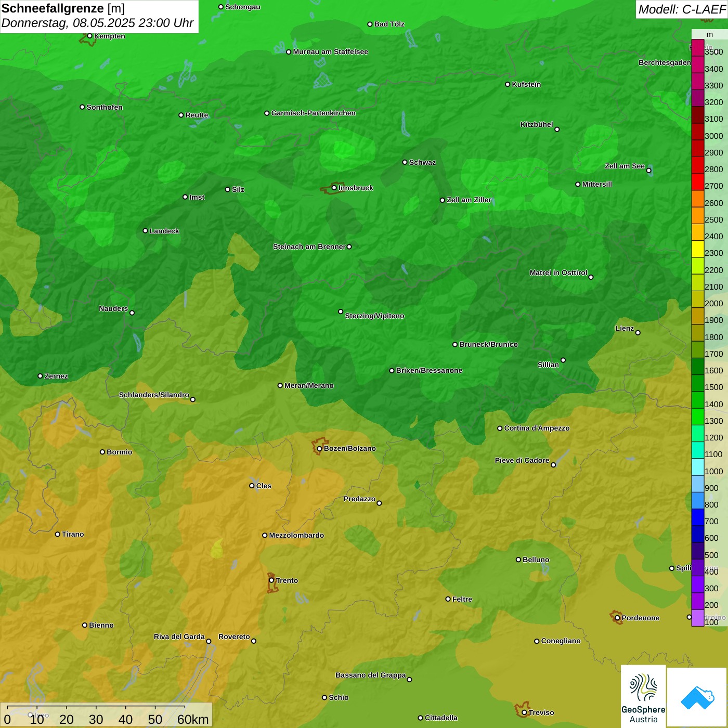Click the Bormio city marker dot
Screen dimensions: 728x728
click(102, 452)
